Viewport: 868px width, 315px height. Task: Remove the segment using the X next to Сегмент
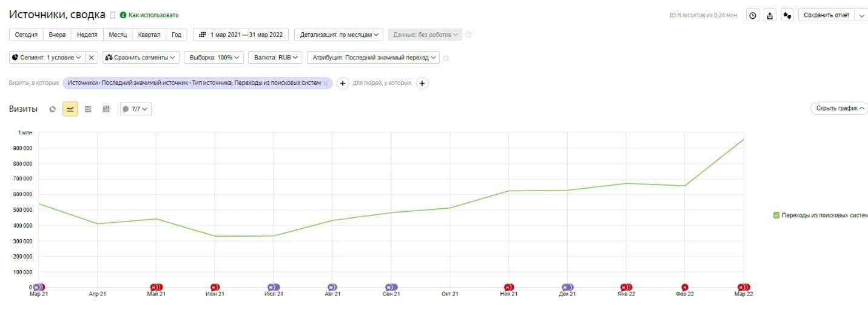tap(92, 58)
